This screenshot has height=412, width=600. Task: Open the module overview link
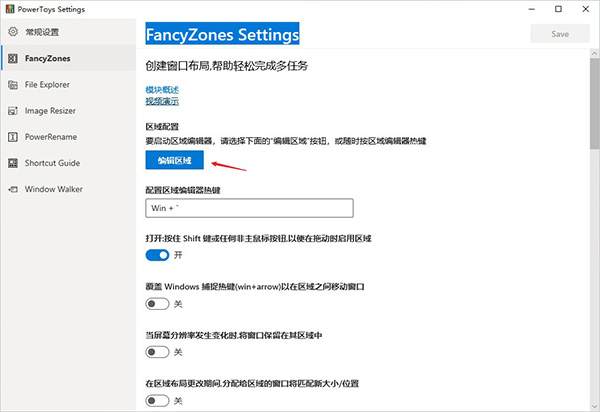[162, 90]
